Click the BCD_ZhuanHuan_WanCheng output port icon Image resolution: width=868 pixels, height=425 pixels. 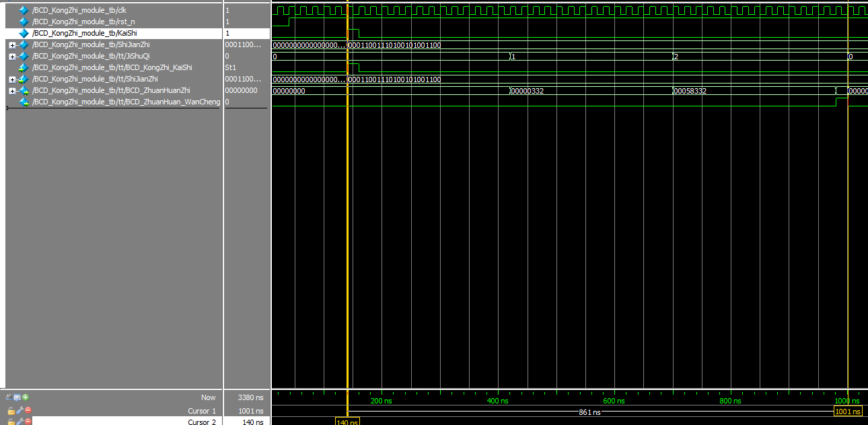pos(24,102)
